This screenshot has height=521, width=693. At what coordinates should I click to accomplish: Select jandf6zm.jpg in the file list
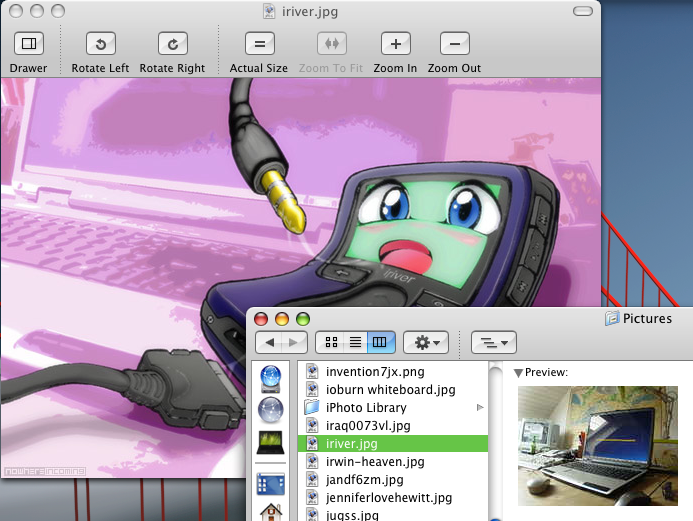coord(392,479)
